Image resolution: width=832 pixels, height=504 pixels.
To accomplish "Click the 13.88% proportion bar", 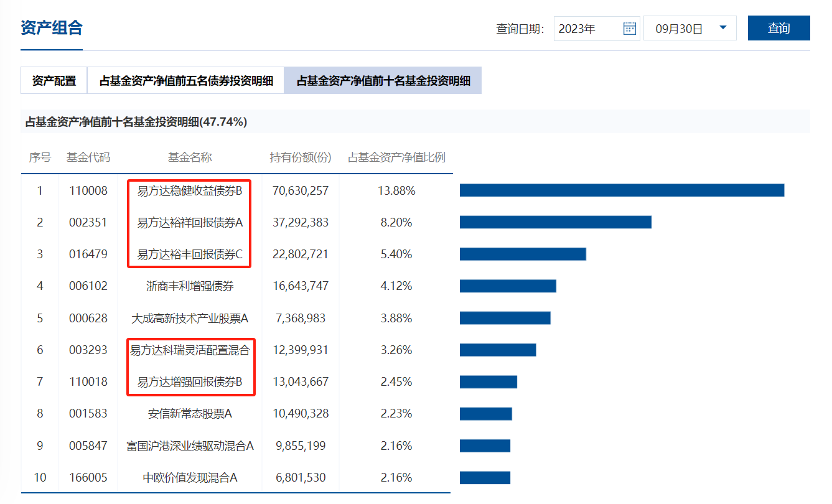I will 622,190.
